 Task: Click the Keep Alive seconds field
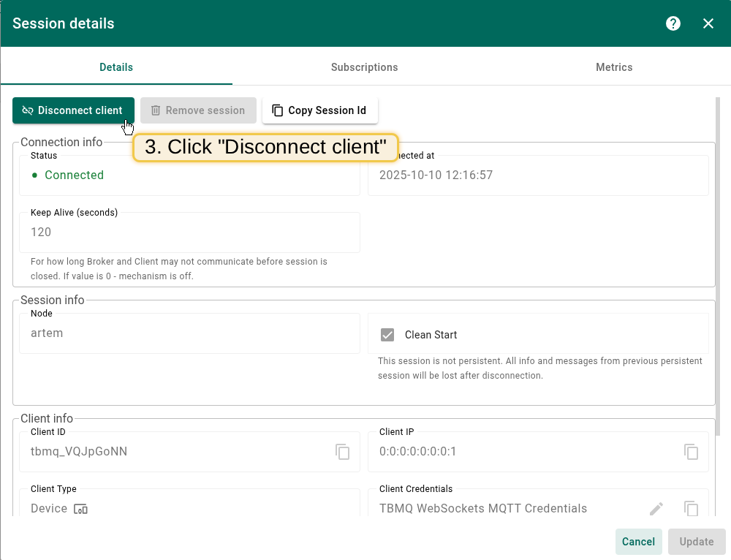[x=189, y=232]
